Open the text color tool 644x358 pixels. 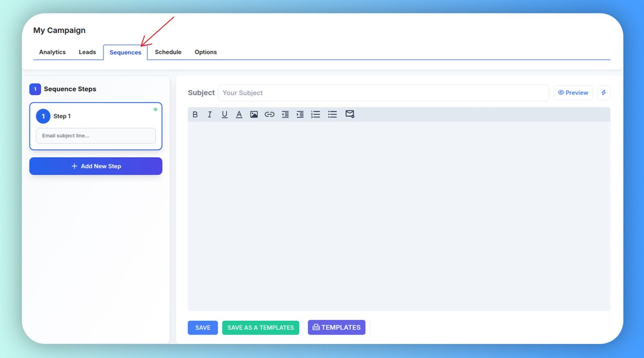(239, 115)
